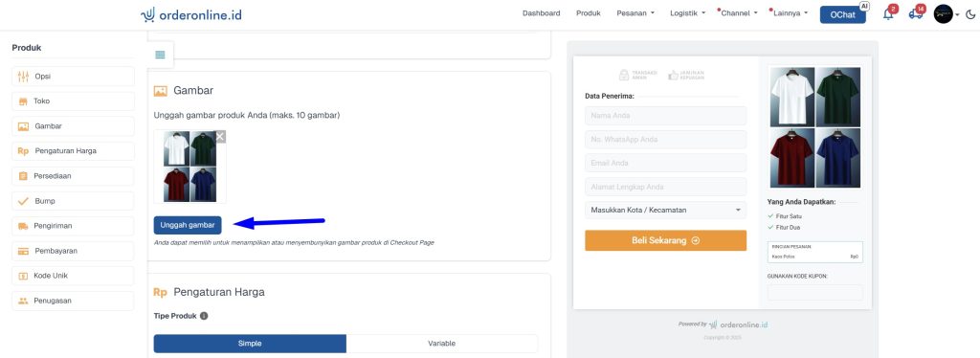Open the Dashboard menu item
Viewport: 980px width, 358px height.
click(542, 13)
